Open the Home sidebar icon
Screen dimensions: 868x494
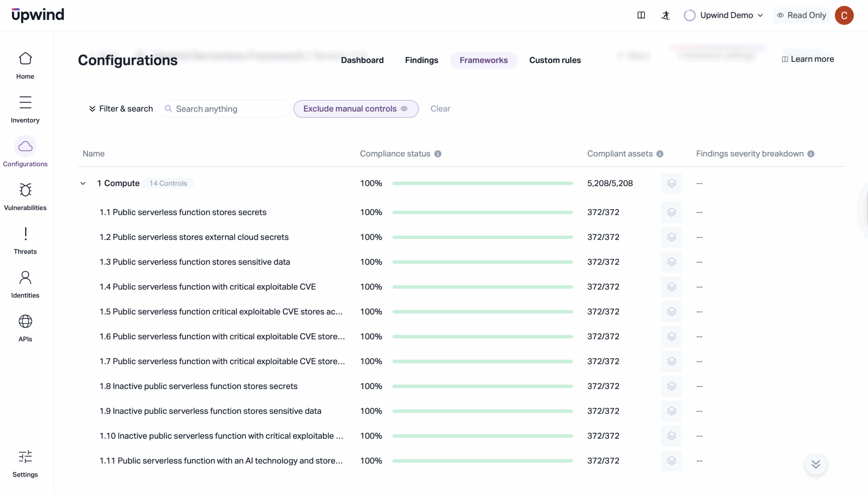[x=25, y=59]
